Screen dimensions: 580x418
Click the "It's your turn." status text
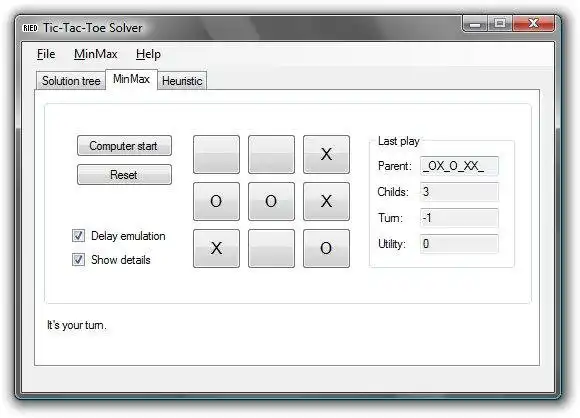[77, 325]
